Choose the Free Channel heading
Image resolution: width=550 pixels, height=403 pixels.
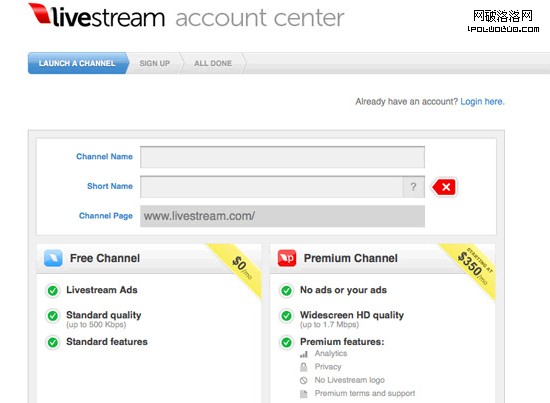(105, 258)
